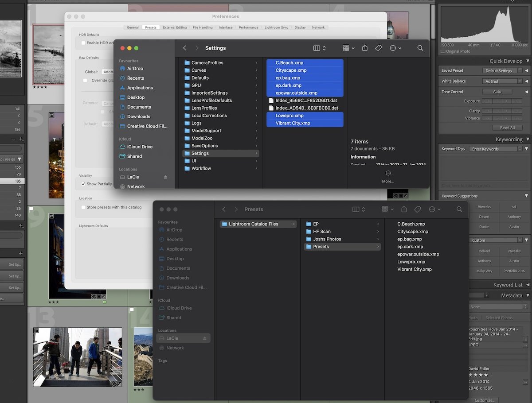This screenshot has height=403, width=532.
Task: Open the Performance tab in Preferences
Action: (x=249, y=27)
